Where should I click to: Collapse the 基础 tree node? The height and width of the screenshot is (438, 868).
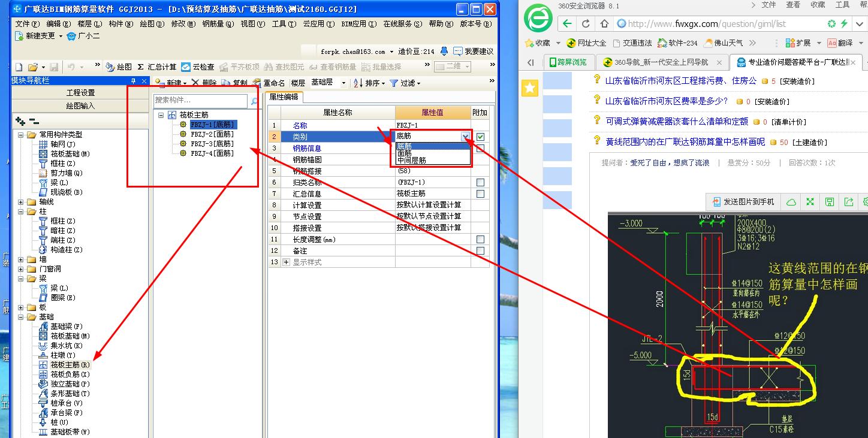pyautogui.click(x=21, y=317)
